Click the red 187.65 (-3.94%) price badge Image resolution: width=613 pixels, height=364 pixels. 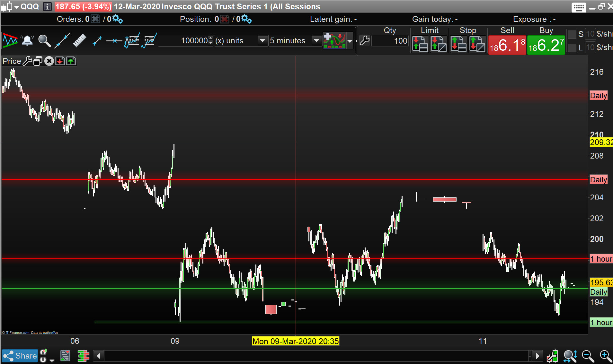click(x=83, y=6)
